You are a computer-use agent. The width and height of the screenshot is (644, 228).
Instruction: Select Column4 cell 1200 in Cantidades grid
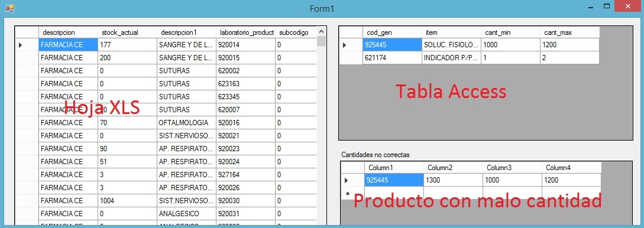(x=571, y=180)
